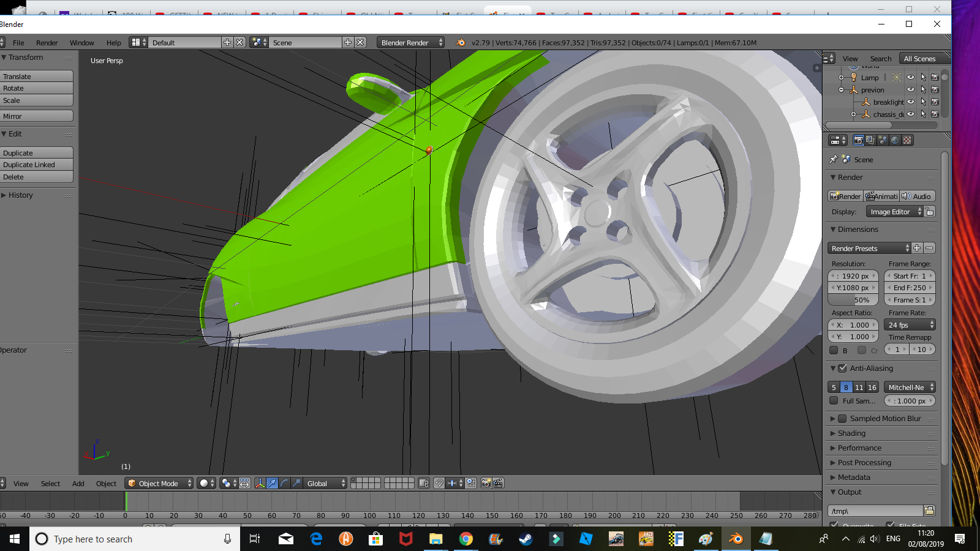Click the Duplicate Linked button
The width and height of the screenshot is (980, 551).
pyautogui.click(x=37, y=165)
